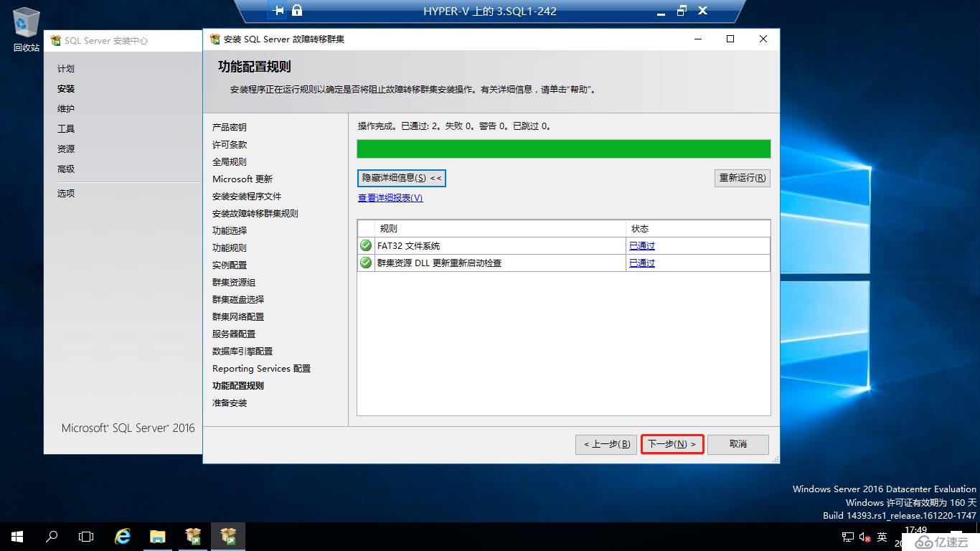The width and height of the screenshot is (980, 551).
Task: Click 群集资源组 step in wizard list
Action: (x=234, y=283)
